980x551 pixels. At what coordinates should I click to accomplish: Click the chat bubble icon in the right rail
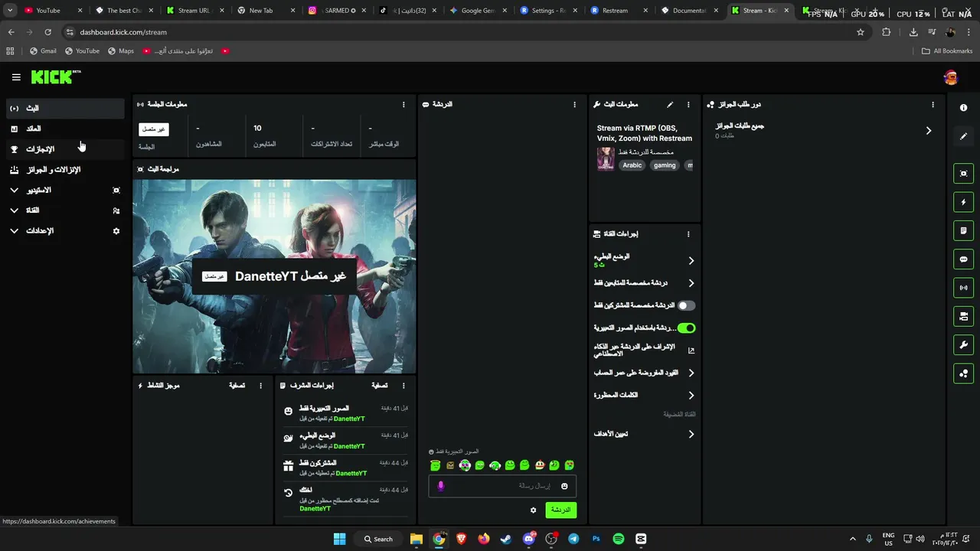pos(963,259)
